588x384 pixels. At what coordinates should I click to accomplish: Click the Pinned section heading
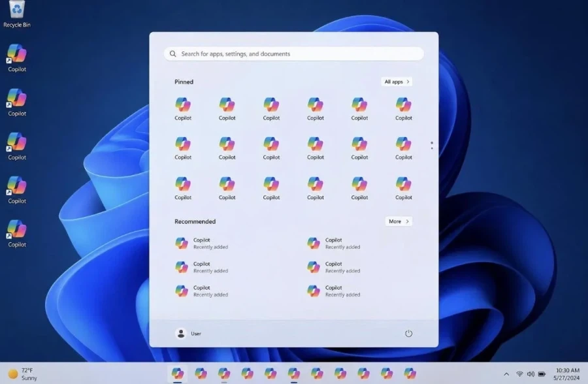(184, 82)
